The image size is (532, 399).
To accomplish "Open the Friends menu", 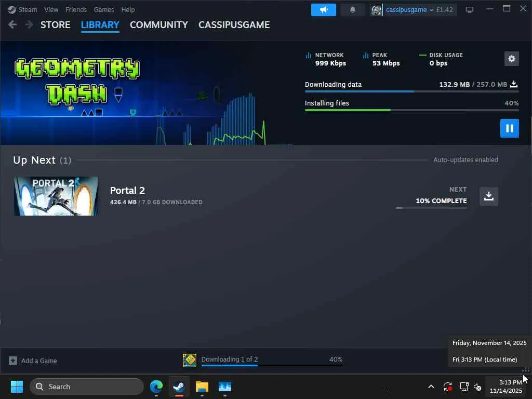I will coord(76,9).
